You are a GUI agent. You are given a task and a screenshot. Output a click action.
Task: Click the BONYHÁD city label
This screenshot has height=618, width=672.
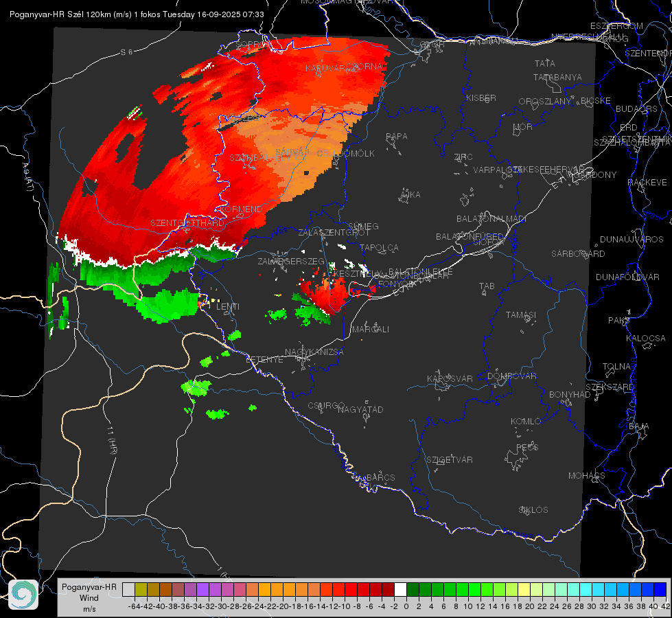(570, 395)
